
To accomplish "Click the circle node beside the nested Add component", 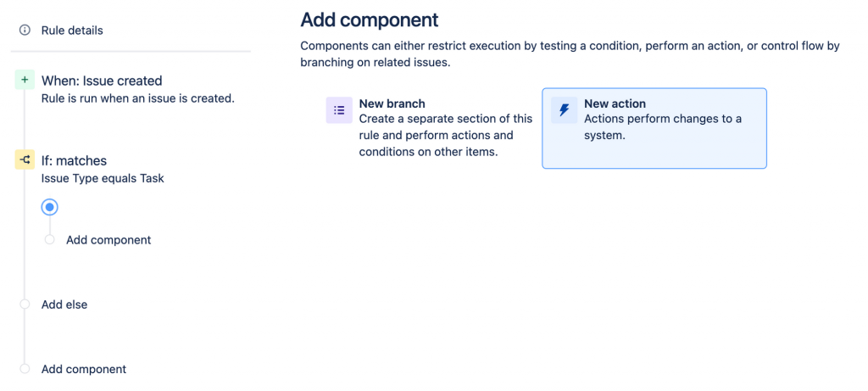I will click(x=49, y=240).
